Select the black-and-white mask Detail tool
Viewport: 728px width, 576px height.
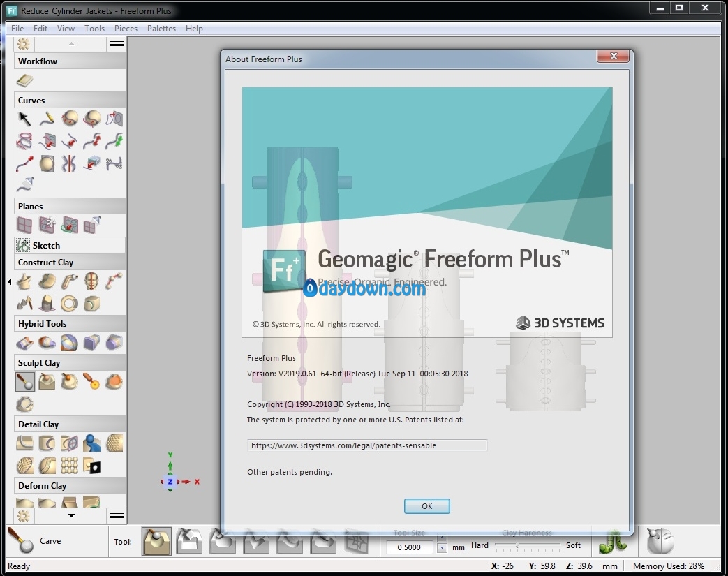pos(92,466)
